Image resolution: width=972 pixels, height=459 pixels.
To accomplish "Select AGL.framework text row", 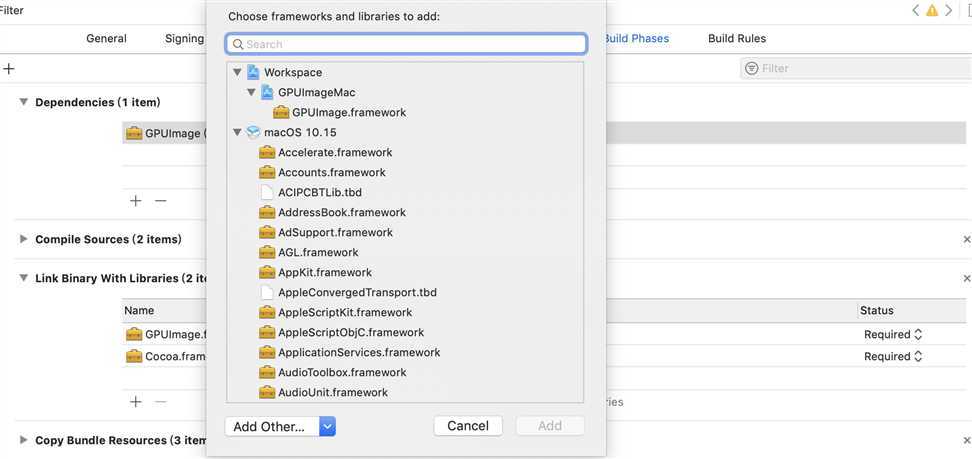I will pyautogui.click(x=318, y=252).
